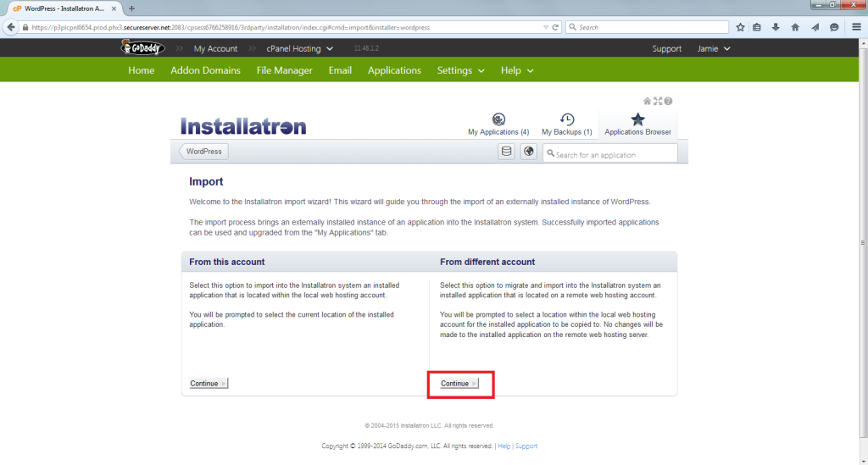Open the Support link in the footer
The image size is (868, 465).
point(526,446)
